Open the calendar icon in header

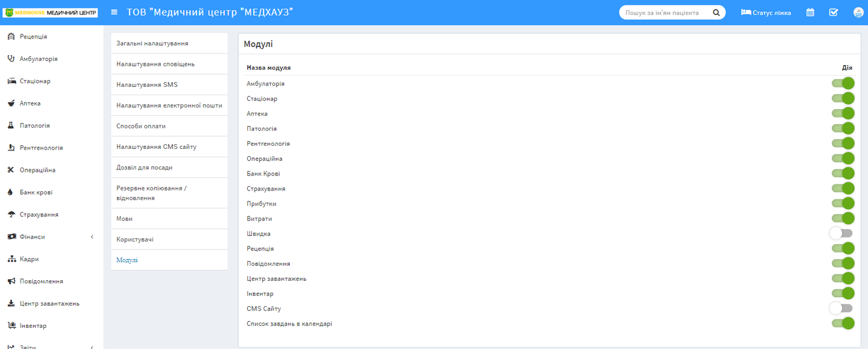(x=810, y=13)
